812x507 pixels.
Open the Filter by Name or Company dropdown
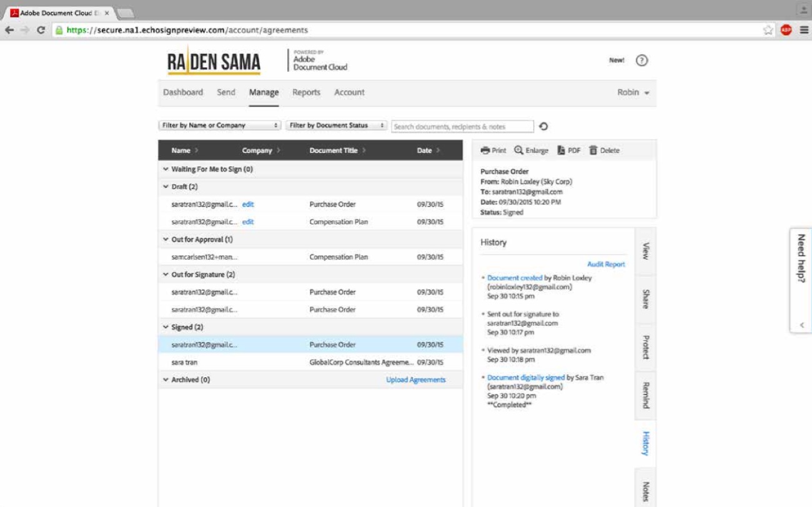tap(220, 126)
